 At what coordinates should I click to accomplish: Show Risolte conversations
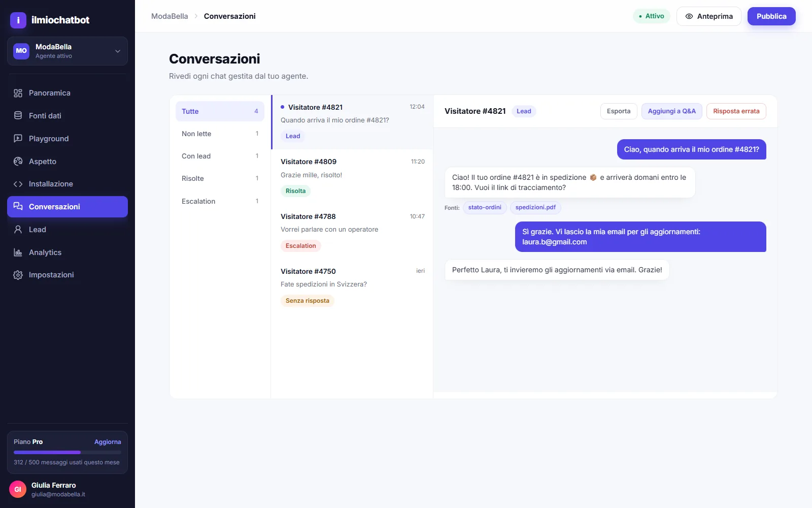pos(220,178)
